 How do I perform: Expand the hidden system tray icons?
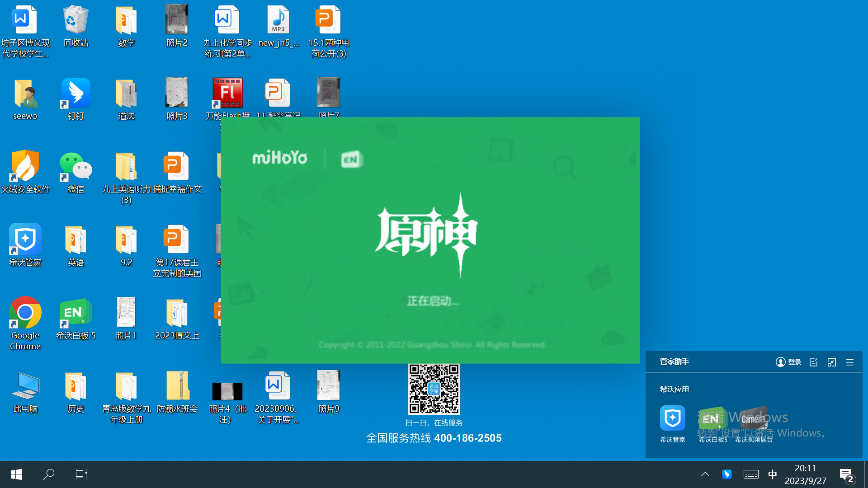click(x=705, y=474)
